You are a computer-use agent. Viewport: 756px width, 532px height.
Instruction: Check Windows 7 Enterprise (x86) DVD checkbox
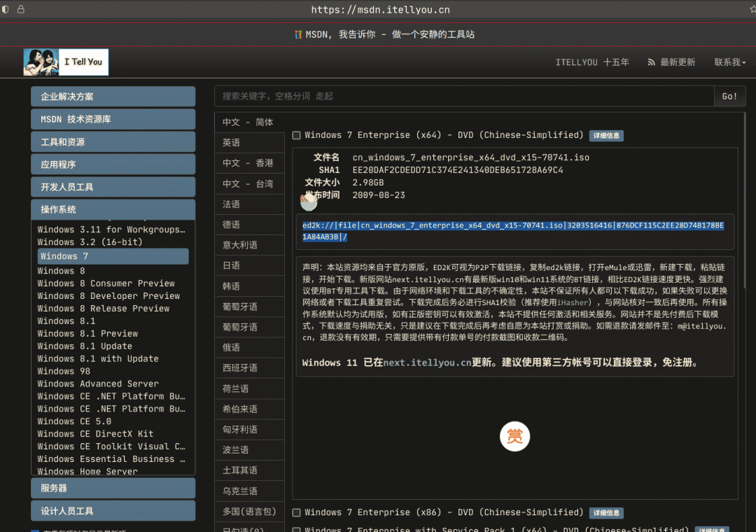coord(297,512)
